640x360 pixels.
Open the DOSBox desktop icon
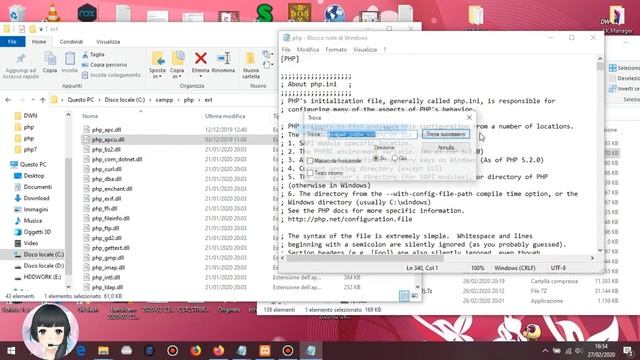[x=300, y=12]
